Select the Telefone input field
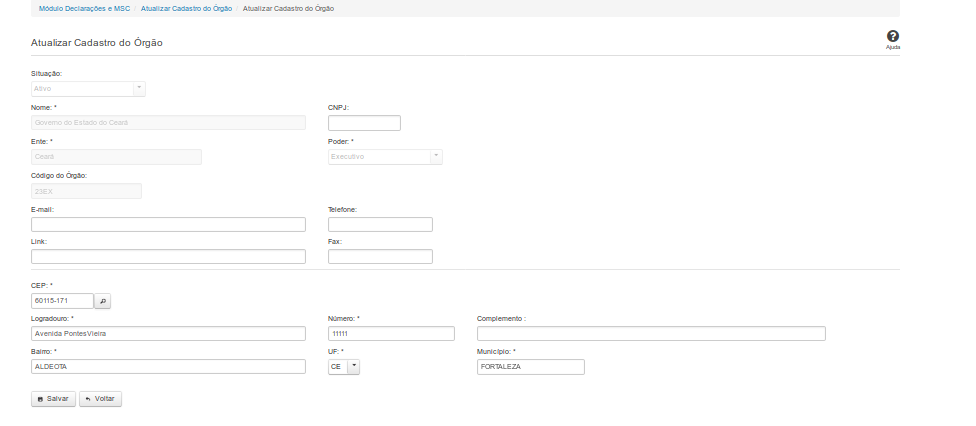 coord(380,225)
